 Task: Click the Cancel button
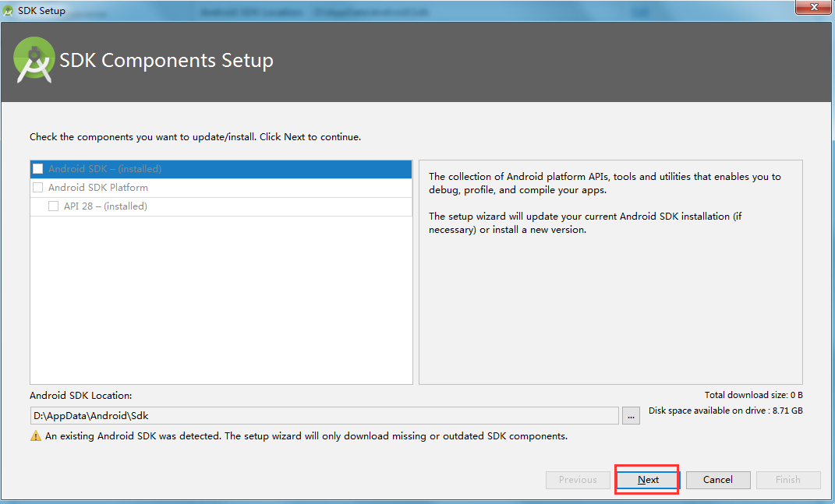(717, 480)
